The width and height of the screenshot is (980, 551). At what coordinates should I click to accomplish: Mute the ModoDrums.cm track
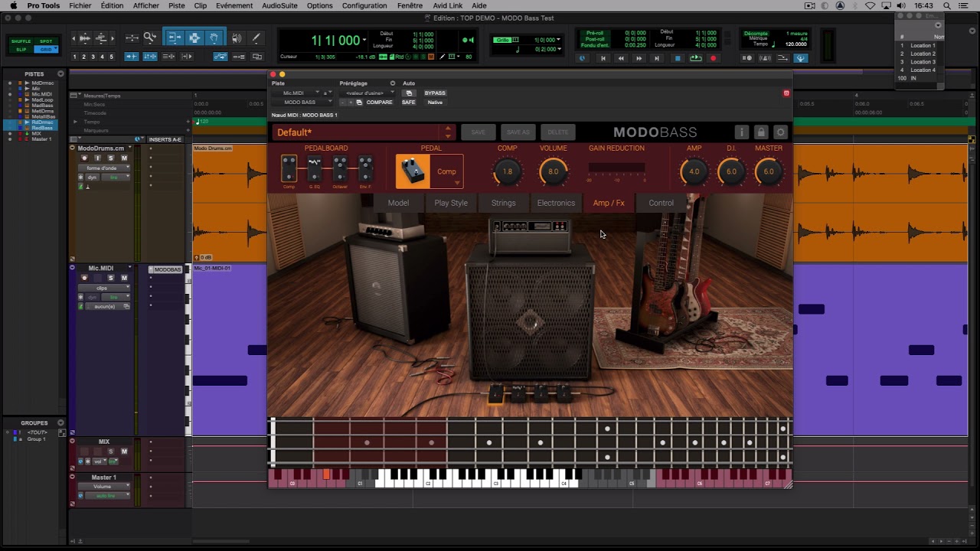[x=124, y=158]
